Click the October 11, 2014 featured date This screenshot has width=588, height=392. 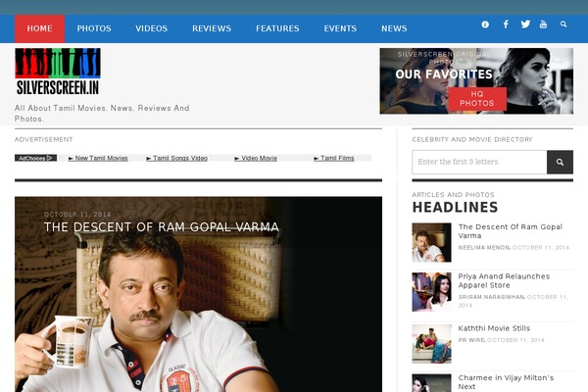point(77,215)
